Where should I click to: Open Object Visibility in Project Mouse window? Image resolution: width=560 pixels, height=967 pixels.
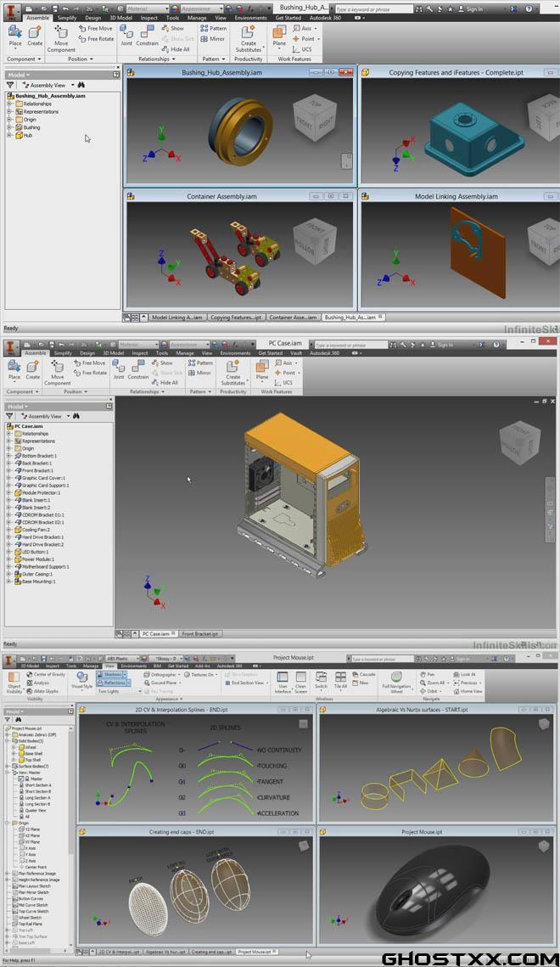(x=14, y=683)
